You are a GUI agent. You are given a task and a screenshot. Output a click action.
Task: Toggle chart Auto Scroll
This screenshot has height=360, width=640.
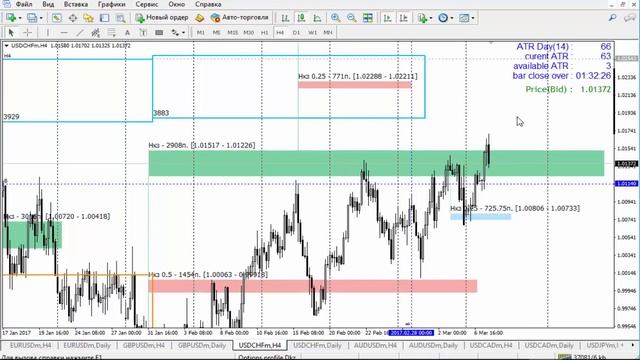387,18
